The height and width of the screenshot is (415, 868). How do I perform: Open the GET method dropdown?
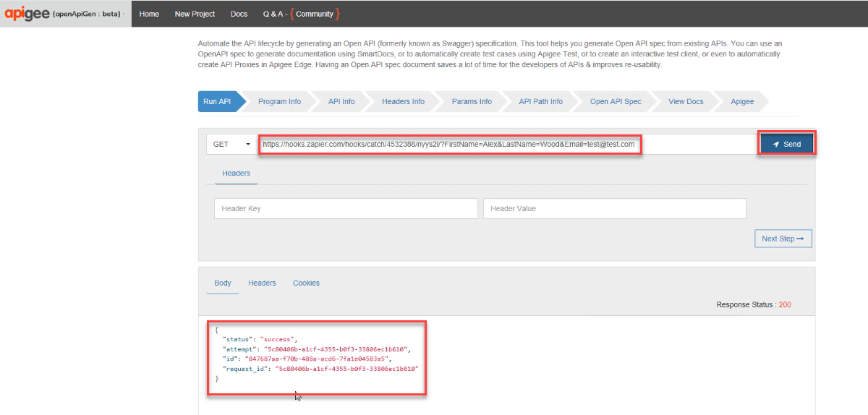tap(231, 144)
